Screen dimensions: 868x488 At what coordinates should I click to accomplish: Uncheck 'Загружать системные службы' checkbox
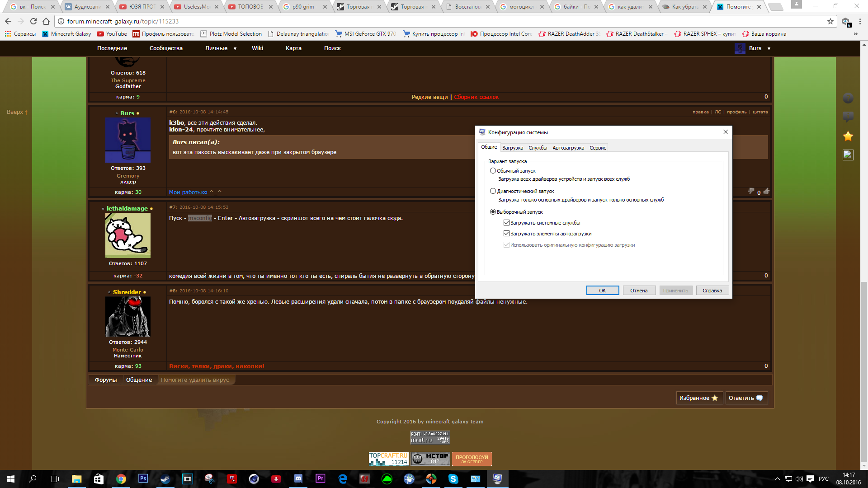pos(506,223)
